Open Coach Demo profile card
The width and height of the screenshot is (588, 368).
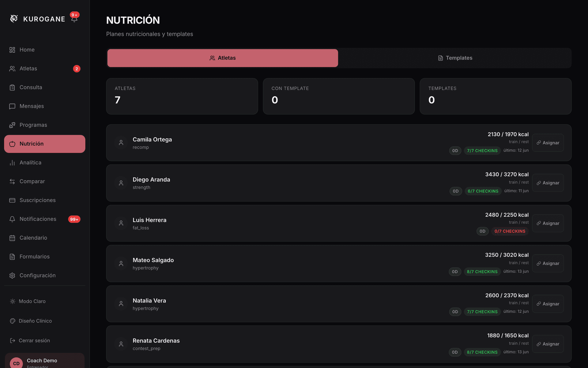point(45,361)
